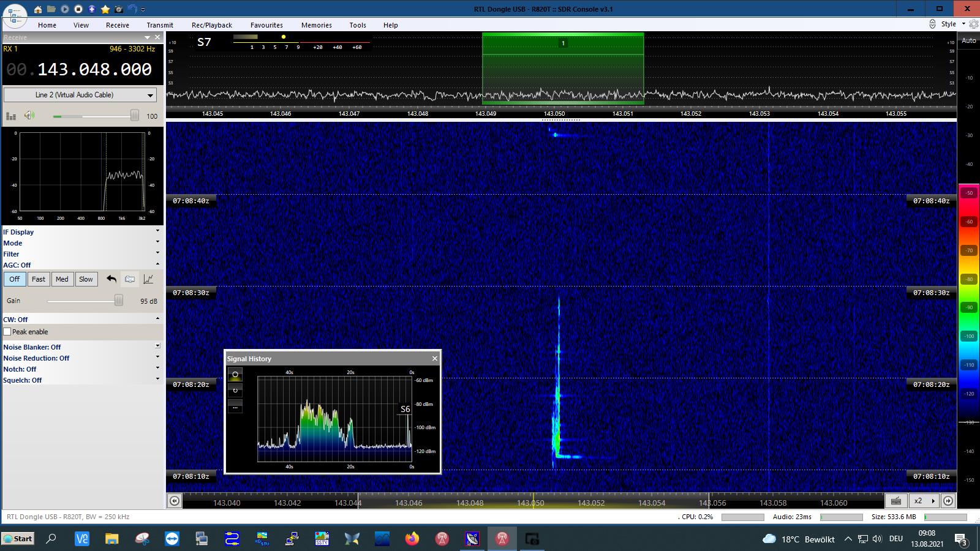Screen dimensions: 980x551
Task: Open the Memories ribbon tab
Action: (316, 25)
